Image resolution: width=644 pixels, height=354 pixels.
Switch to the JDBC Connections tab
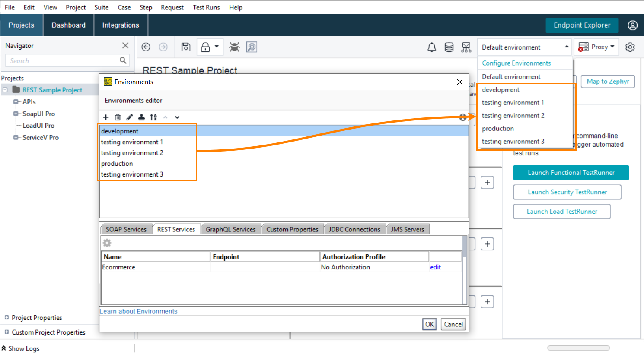(355, 229)
